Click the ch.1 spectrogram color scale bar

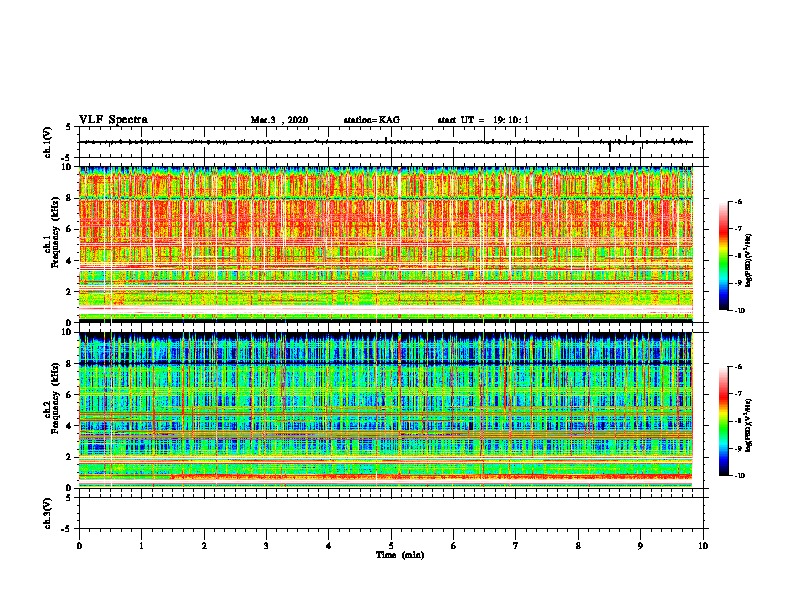point(724,256)
